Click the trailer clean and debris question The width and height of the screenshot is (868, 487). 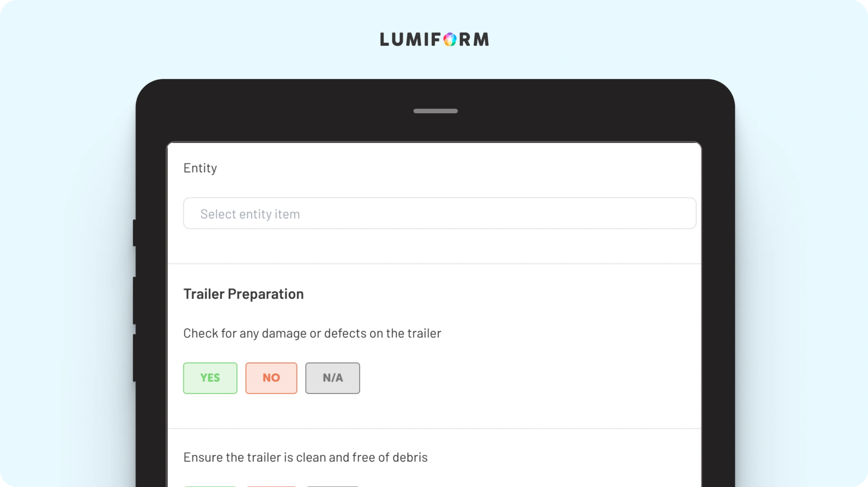point(305,457)
